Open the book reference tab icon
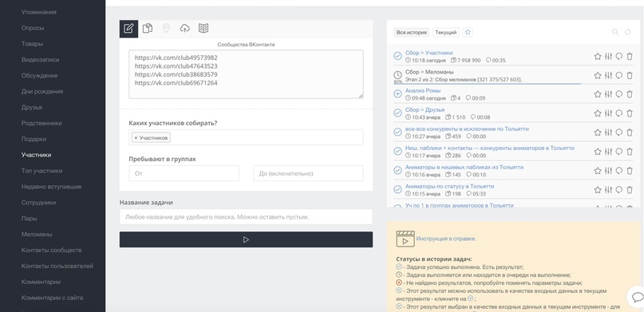 coord(203,28)
